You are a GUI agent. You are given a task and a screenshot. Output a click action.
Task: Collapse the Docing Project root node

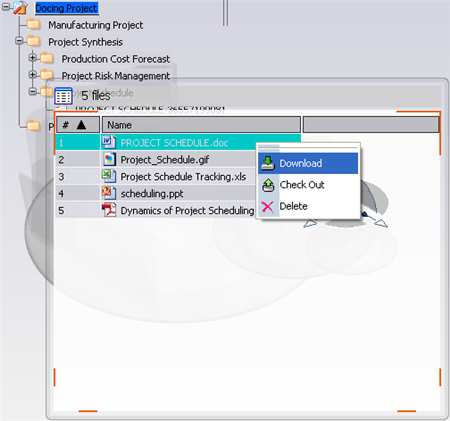[x=6, y=7]
